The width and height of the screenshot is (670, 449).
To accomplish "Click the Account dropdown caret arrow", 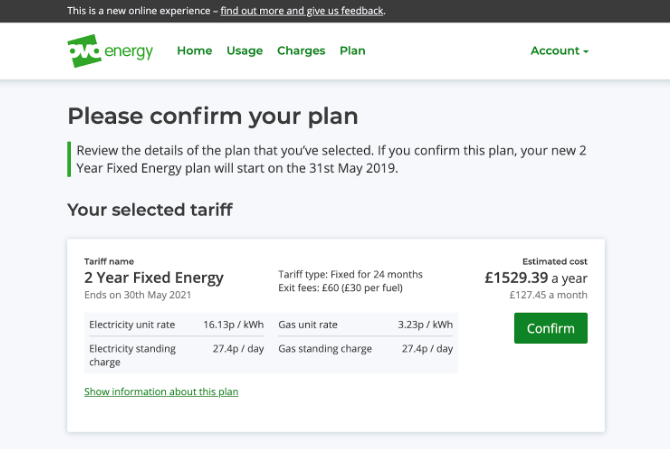I will [x=586, y=51].
